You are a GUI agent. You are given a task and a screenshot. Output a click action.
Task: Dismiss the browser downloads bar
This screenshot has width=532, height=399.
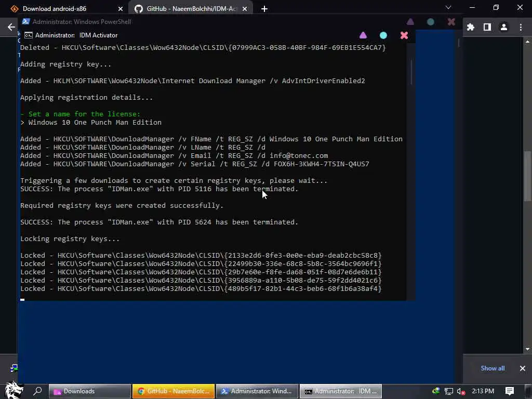coord(523,368)
